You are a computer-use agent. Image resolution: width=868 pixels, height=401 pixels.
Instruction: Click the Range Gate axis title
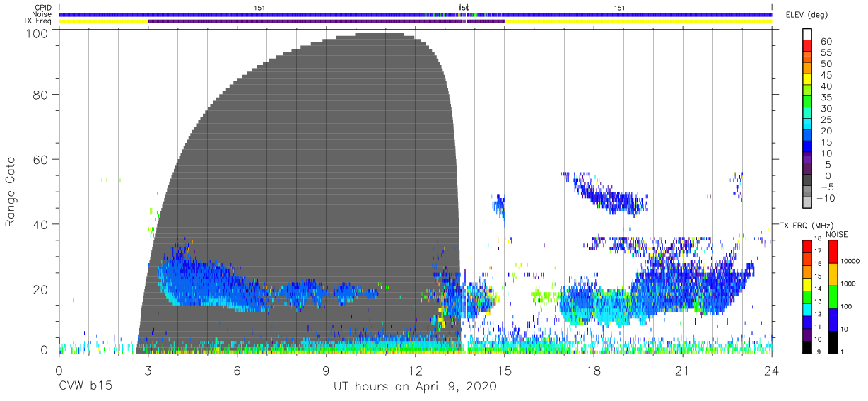pyautogui.click(x=11, y=192)
